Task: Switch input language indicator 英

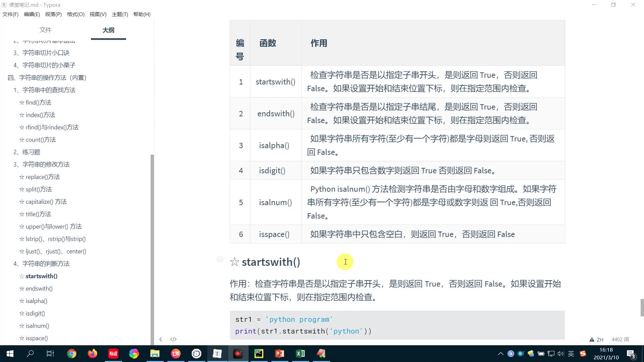Action: tap(571, 354)
